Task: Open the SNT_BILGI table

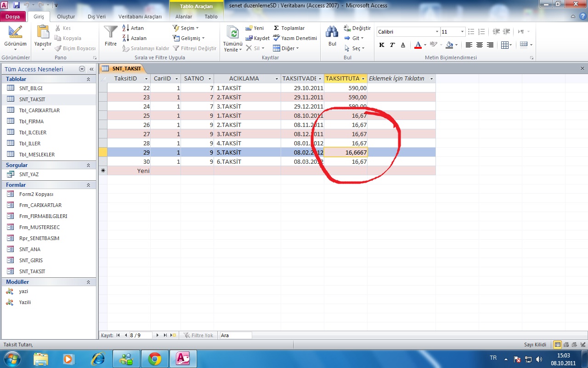Action: 31,88
